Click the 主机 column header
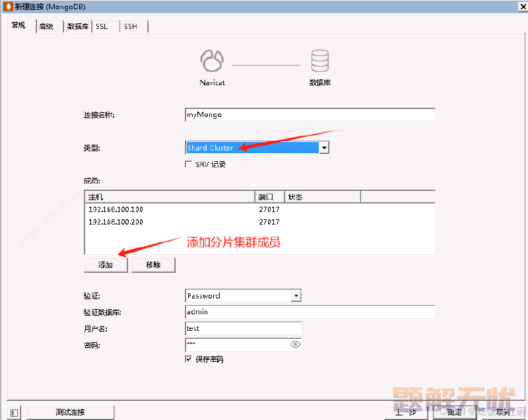528x420 pixels. [x=170, y=197]
